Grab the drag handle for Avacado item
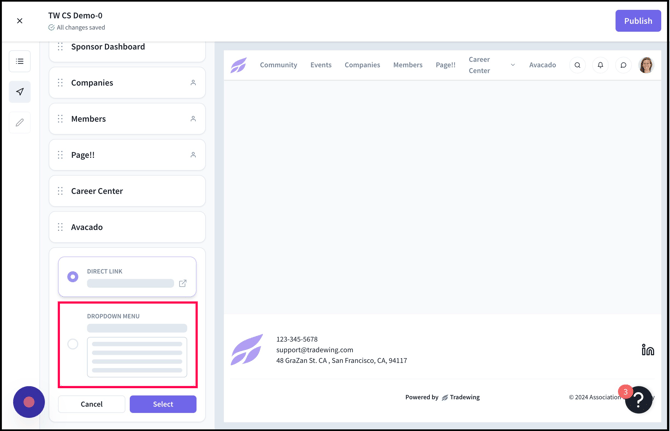This screenshot has width=670, height=431. [x=60, y=227]
